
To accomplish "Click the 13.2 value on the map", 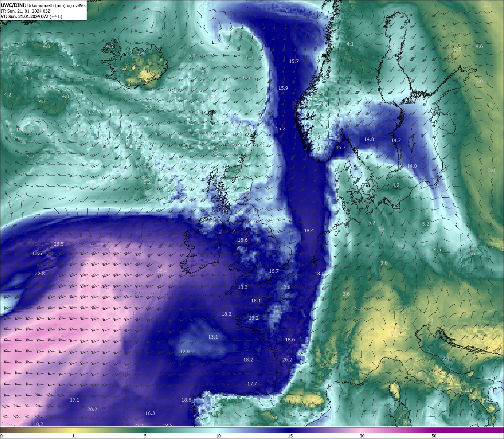I will (254, 318).
